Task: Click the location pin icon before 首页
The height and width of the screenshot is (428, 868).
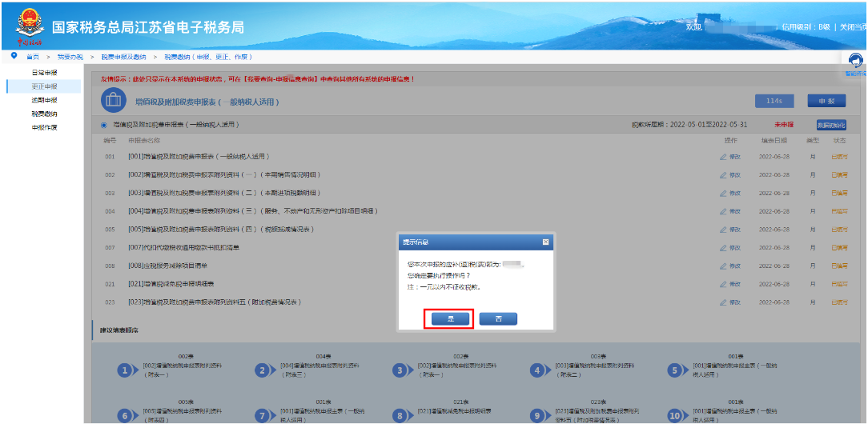Action: tap(14, 56)
